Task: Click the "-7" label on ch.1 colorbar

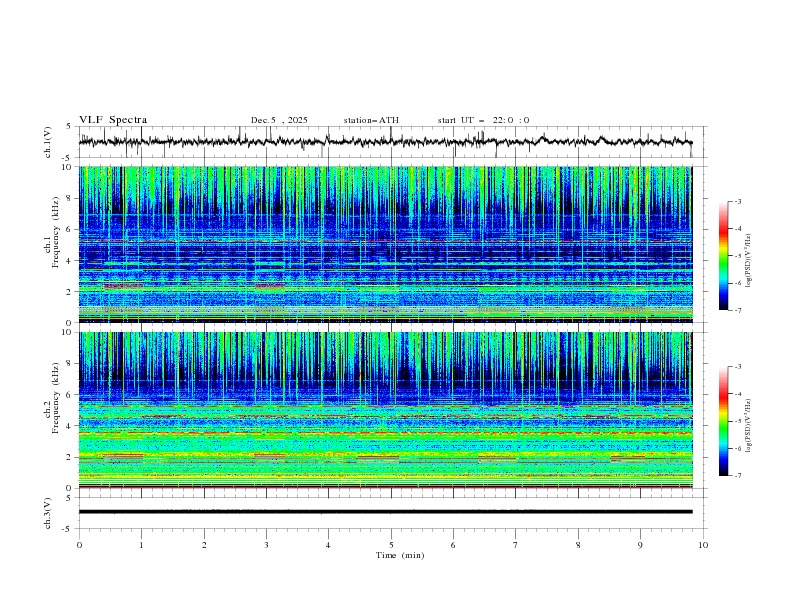Action: (738, 311)
